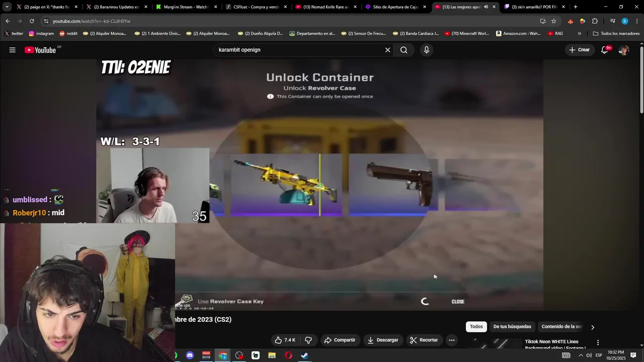Open Departamento en al... bookmark

[312, 34]
